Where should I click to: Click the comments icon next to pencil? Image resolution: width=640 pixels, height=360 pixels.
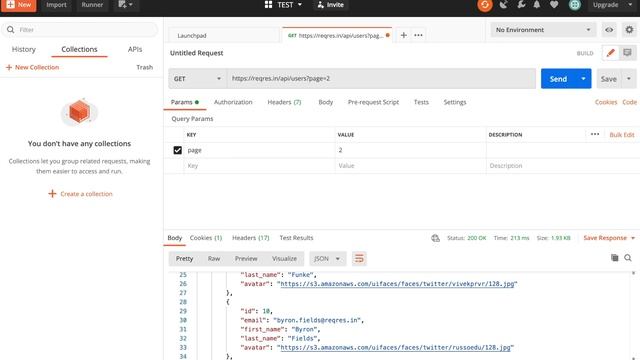(x=627, y=53)
